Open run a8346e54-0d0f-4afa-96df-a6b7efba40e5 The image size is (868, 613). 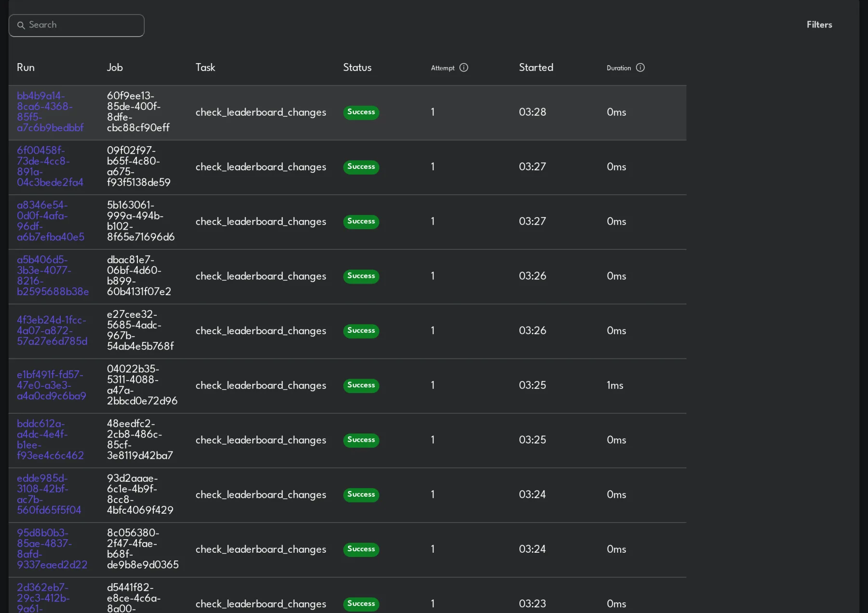(51, 221)
